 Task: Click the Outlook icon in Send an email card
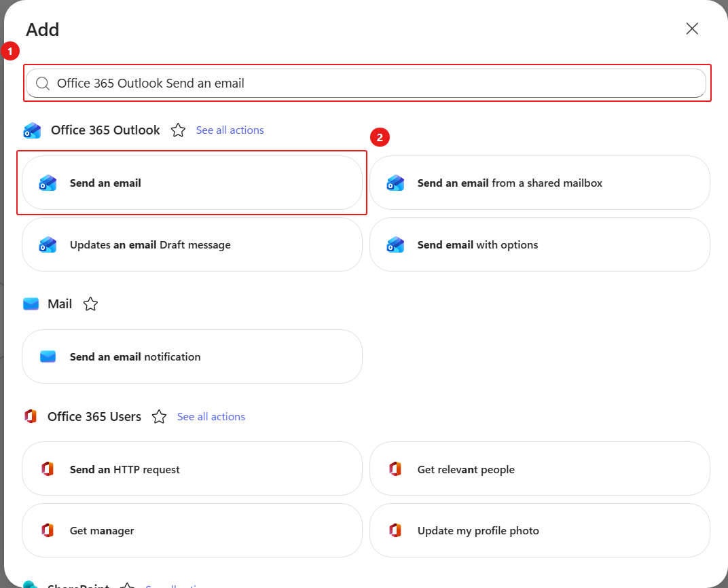pos(48,183)
